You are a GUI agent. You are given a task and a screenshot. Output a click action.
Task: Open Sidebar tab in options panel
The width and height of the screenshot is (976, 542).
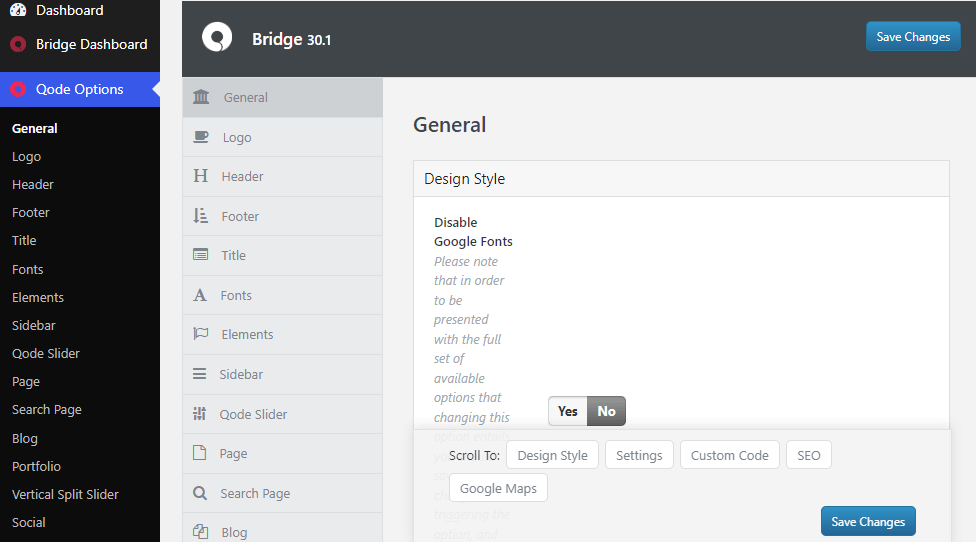pos(283,375)
